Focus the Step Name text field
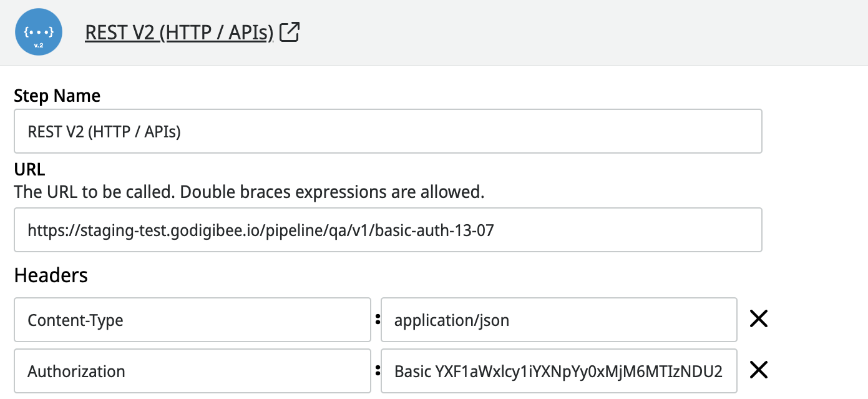Image resolution: width=868 pixels, height=399 pixels. [x=388, y=131]
